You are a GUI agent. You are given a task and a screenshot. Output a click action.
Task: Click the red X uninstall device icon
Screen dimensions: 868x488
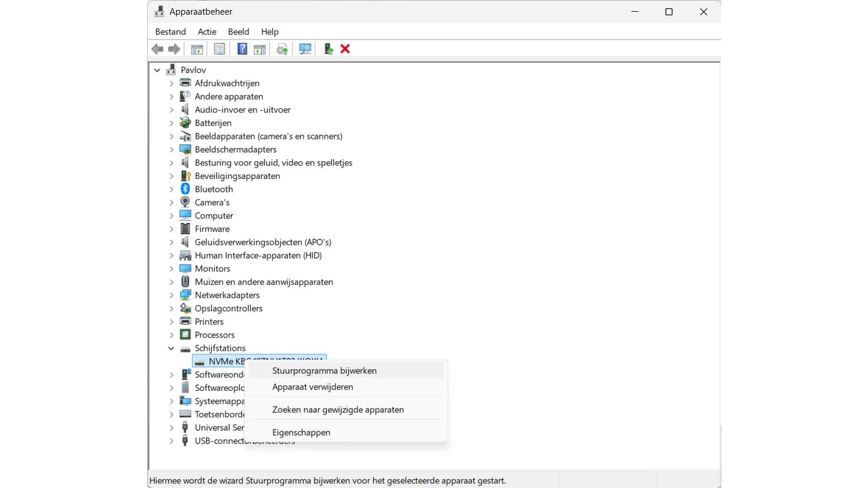point(345,49)
